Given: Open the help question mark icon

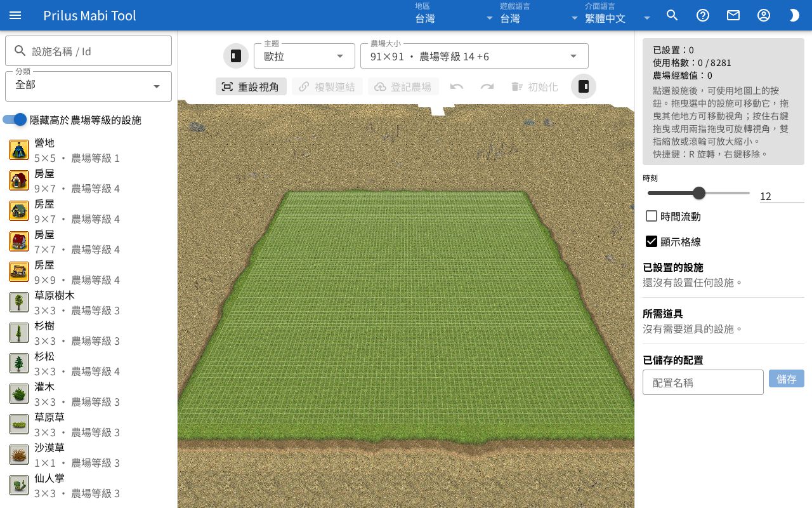Looking at the screenshot, I should click(703, 15).
